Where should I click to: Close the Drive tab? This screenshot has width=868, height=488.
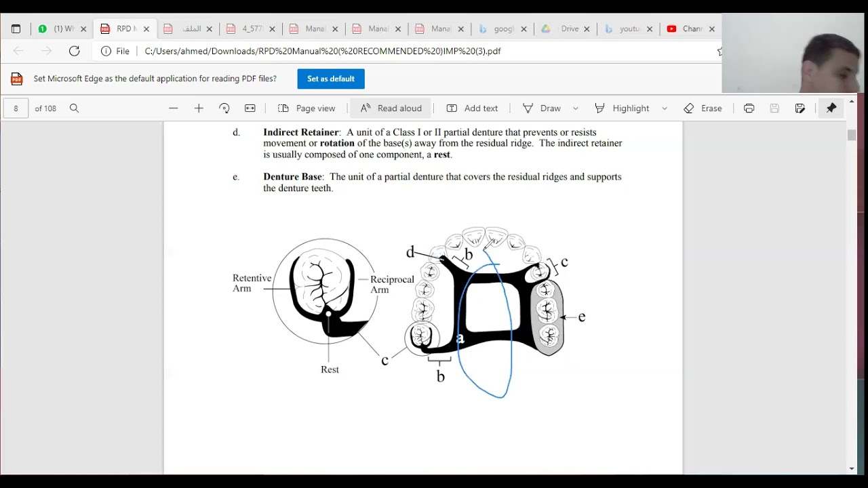(587, 29)
